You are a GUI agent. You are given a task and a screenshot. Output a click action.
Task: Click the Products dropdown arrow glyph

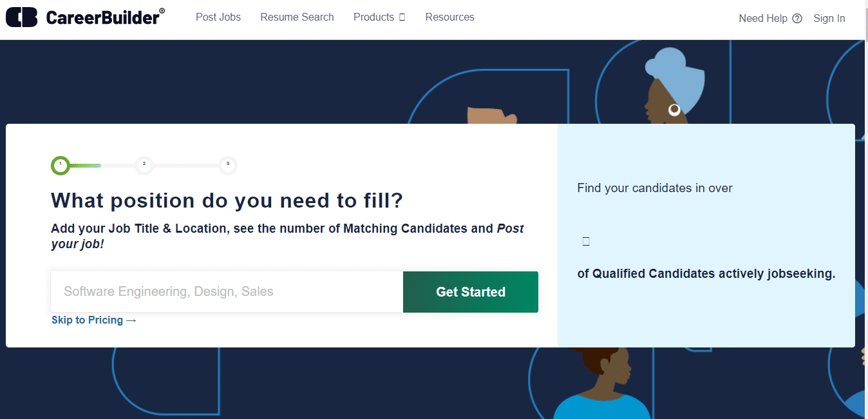tap(402, 17)
